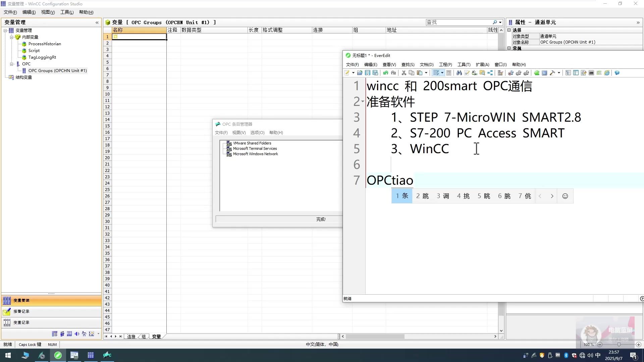Open file via EverEdit folder icon
The width and height of the screenshot is (644, 362).
[360, 73]
